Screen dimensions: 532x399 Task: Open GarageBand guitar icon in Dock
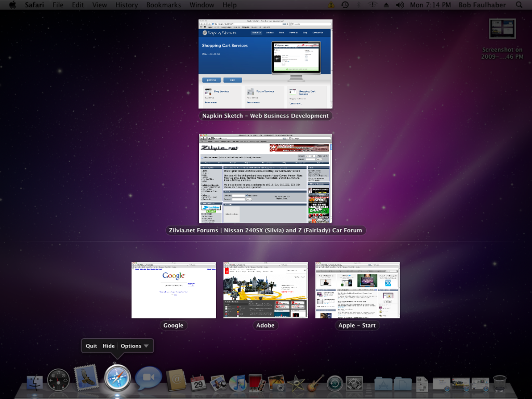tap(315, 383)
